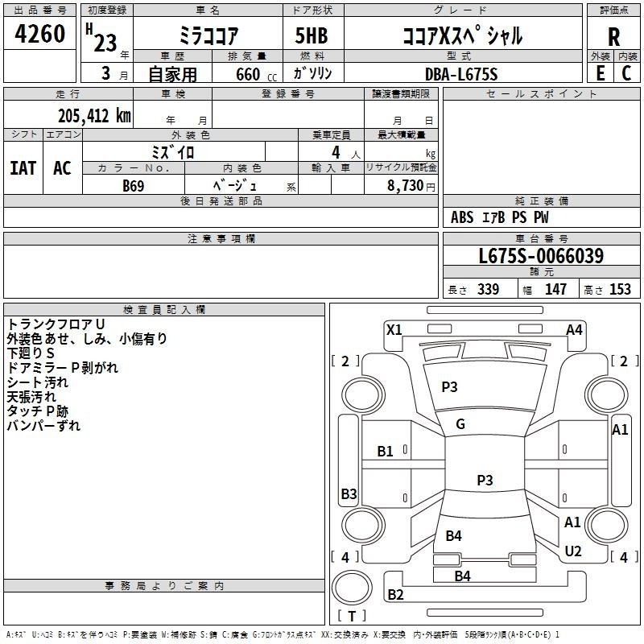Select the chassis number L675S-0066039
The width and height of the screenshot is (644, 644).
[541, 257]
